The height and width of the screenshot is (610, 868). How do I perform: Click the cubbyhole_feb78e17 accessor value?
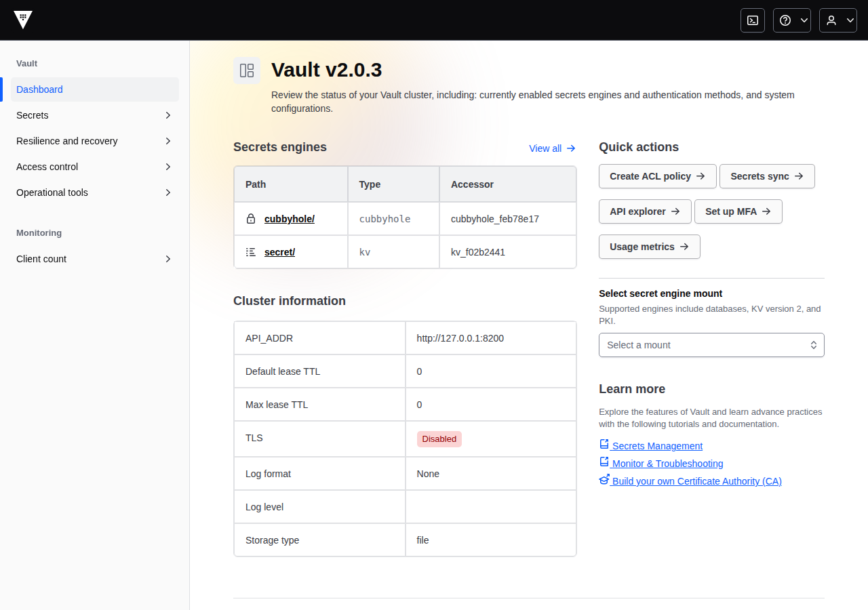pos(495,219)
